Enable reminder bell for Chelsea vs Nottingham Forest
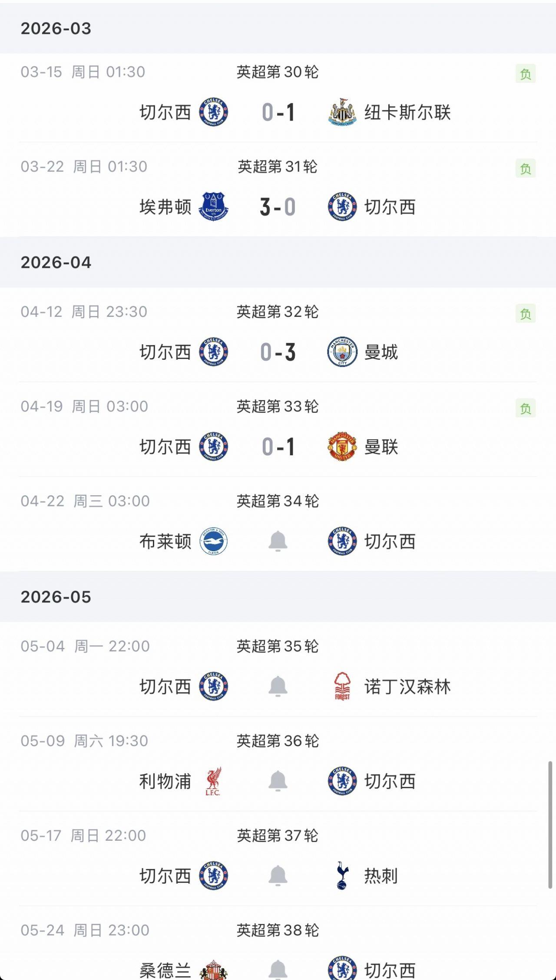The height and width of the screenshot is (980, 556). [x=278, y=686]
